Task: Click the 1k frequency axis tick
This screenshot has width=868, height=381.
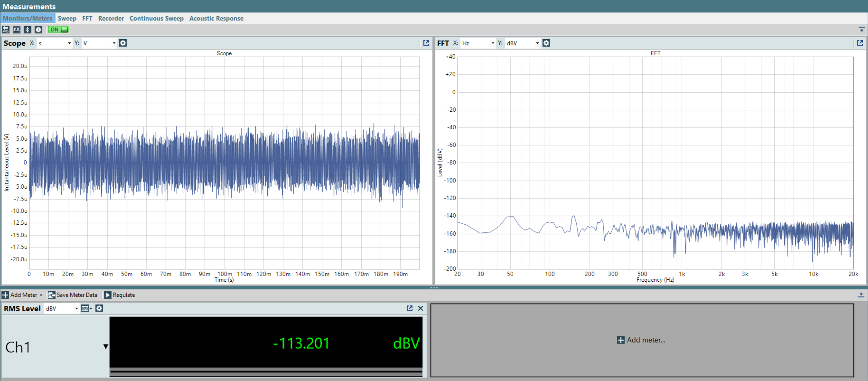Action: click(682, 274)
